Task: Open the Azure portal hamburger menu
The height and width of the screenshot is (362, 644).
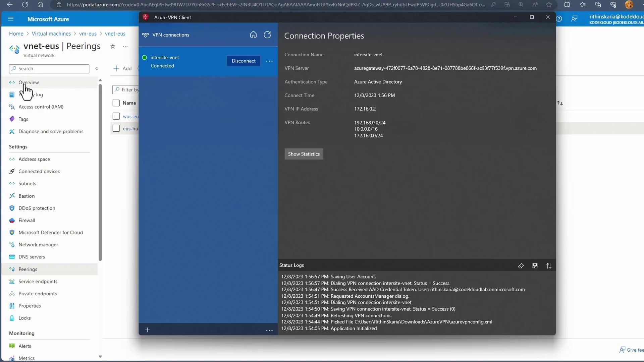Action: tap(11, 19)
